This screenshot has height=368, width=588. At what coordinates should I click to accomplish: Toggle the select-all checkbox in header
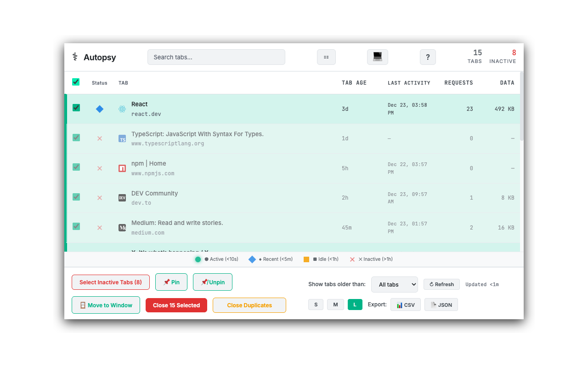(x=76, y=82)
